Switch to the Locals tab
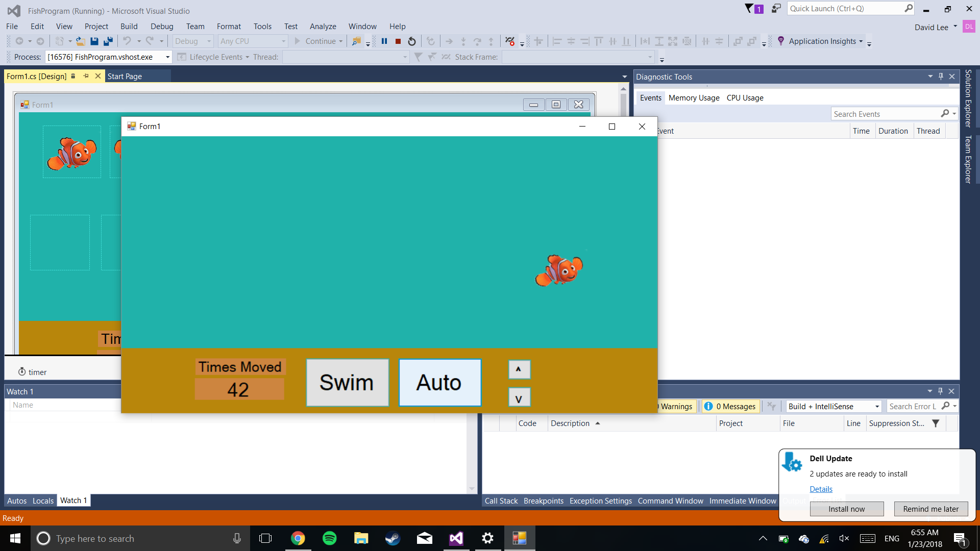 (x=43, y=500)
